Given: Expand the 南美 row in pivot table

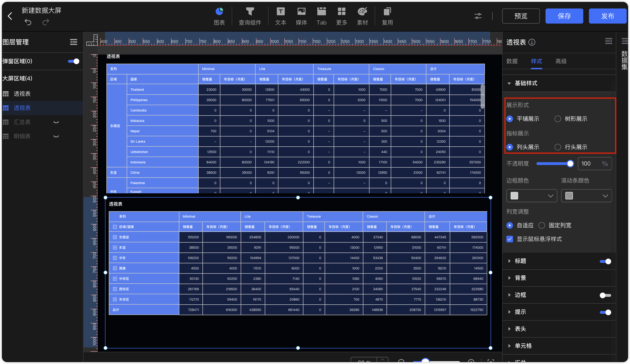Looking at the screenshot, I should point(115,268).
